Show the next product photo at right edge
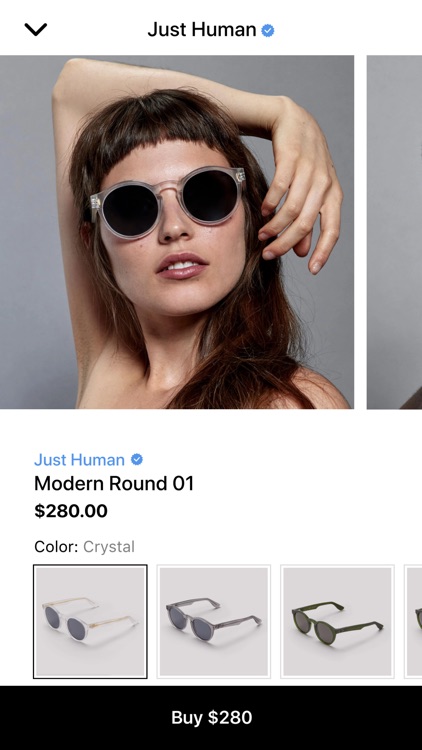 click(x=394, y=232)
